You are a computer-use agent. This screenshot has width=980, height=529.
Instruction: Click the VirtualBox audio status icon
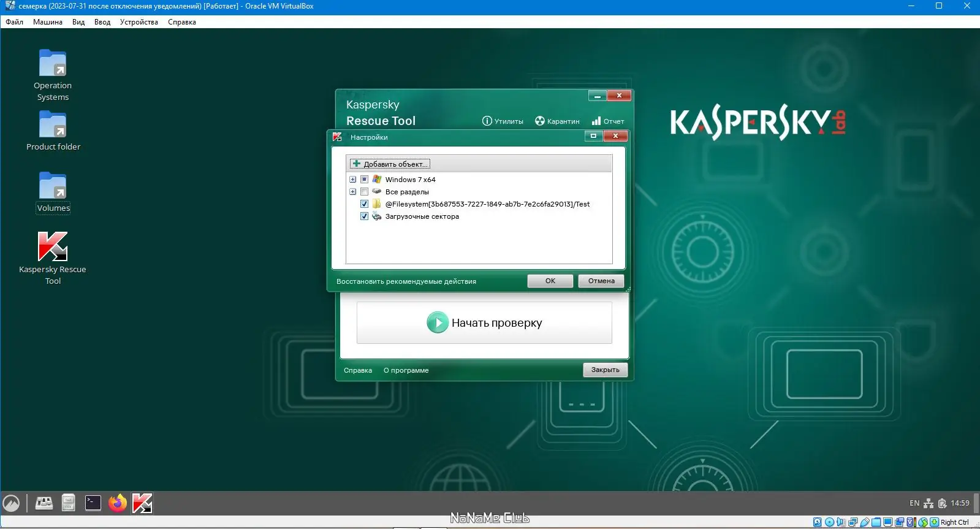coord(841,522)
